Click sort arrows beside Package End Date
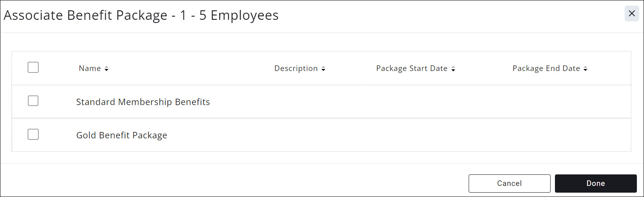This screenshot has width=644, height=197. (585, 69)
